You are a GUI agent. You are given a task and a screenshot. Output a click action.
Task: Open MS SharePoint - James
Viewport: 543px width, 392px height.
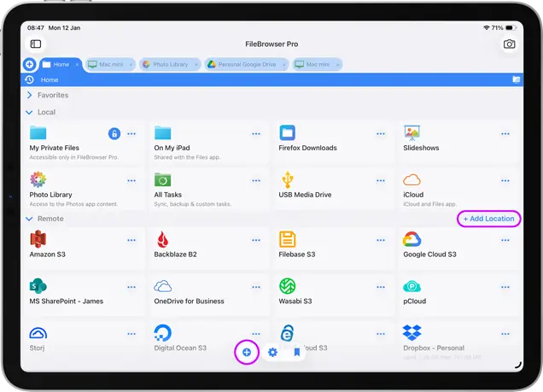pyautogui.click(x=83, y=295)
